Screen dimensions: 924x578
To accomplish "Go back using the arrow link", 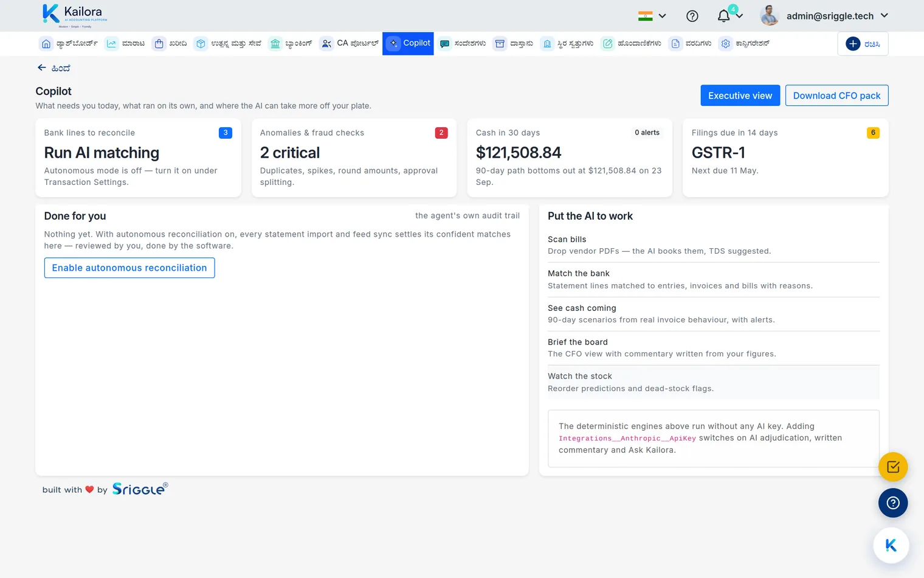I will click(53, 68).
